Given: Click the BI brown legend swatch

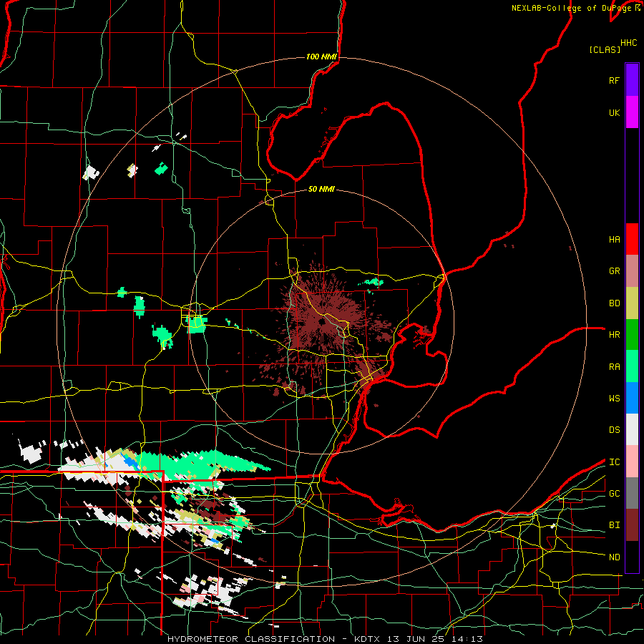Looking at the screenshot, I should click(632, 525).
